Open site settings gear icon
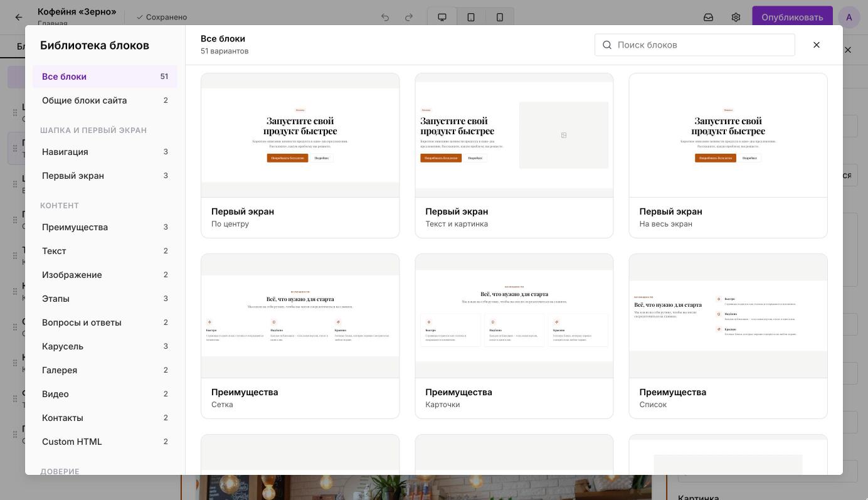Screen dimensions: 868x500 tap(736, 17)
